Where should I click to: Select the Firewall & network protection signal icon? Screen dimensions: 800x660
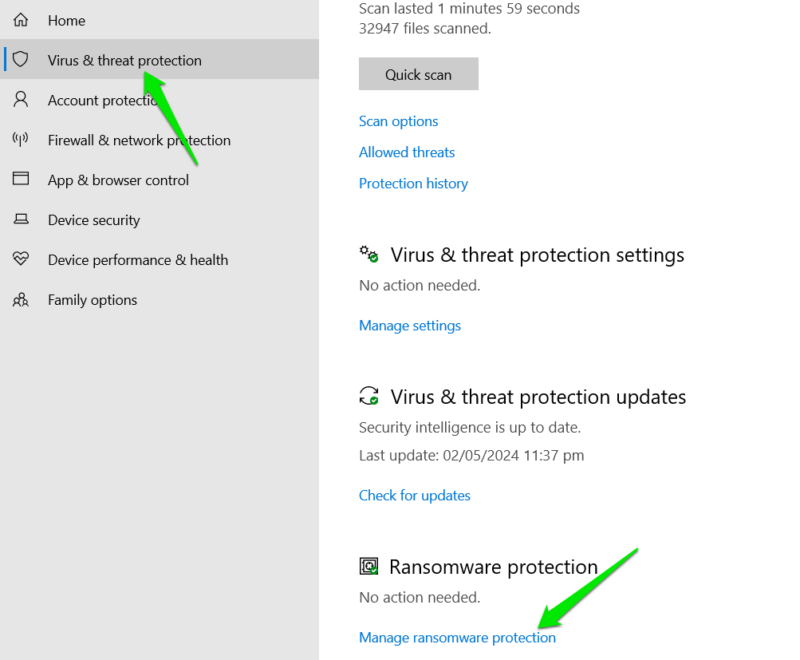[x=20, y=140]
